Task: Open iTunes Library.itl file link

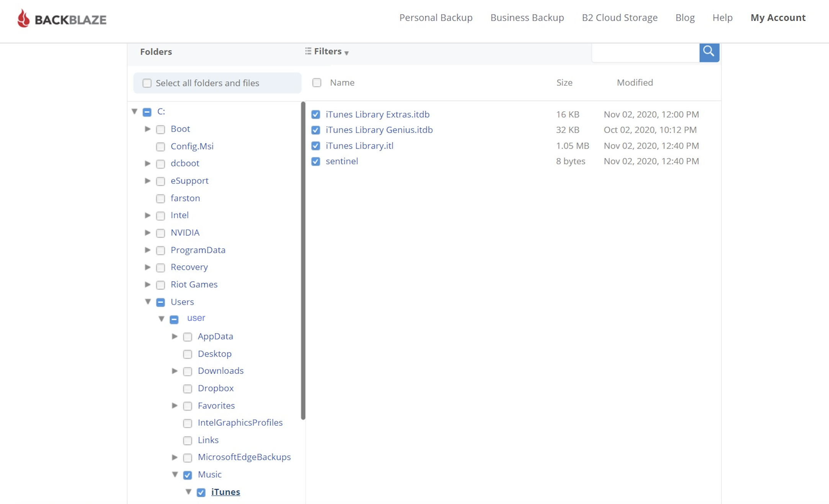Action: pyautogui.click(x=359, y=146)
